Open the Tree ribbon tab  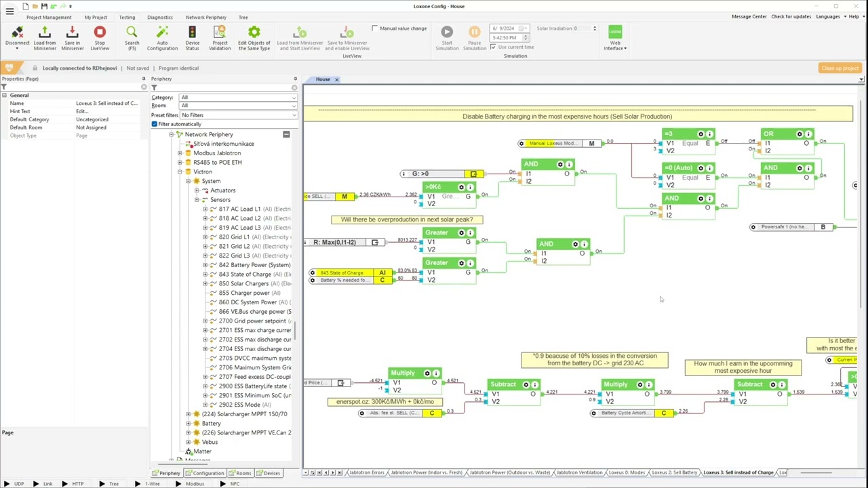243,17
